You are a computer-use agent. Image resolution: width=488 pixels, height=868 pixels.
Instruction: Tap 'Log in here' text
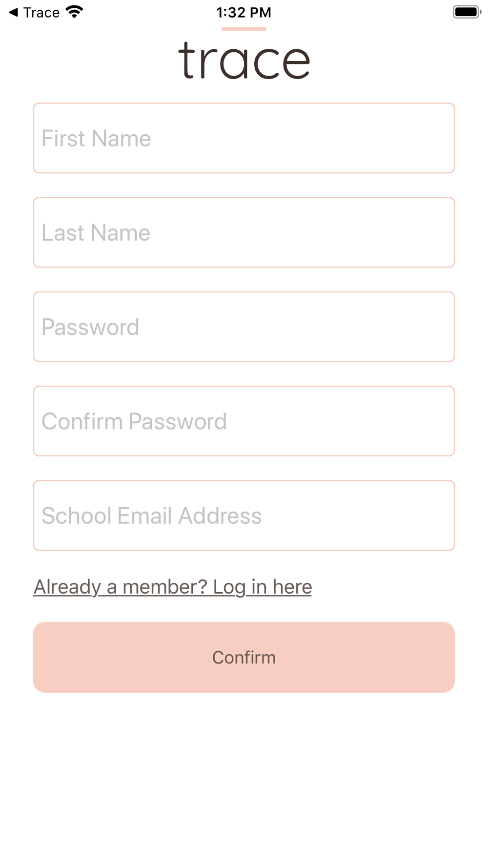pos(263,587)
